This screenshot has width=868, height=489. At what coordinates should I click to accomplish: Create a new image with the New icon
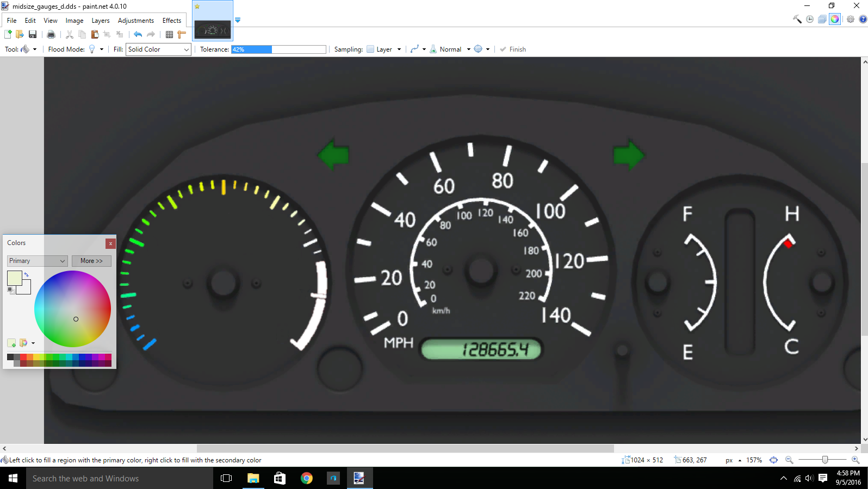click(x=8, y=34)
